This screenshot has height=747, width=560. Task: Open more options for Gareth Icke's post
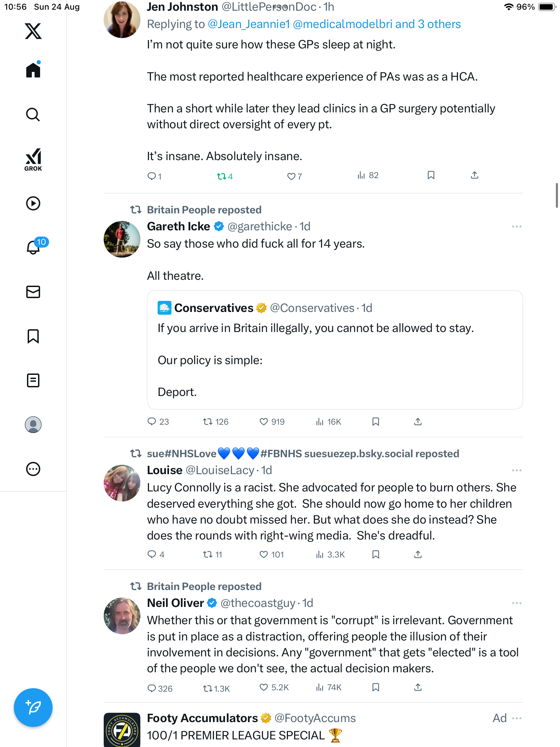click(x=516, y=227)
